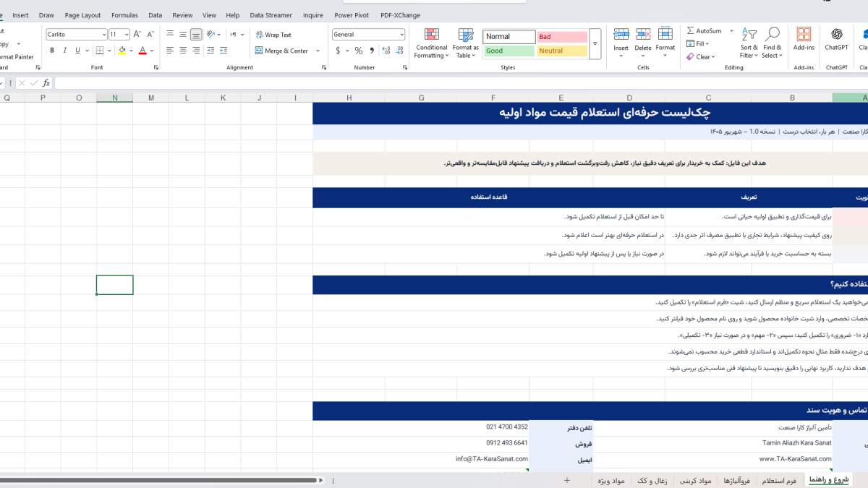The width and height of the screenshot is (868, 488).
Task: Add a new sheet with plus button
Action: click(x=566, y=480)
